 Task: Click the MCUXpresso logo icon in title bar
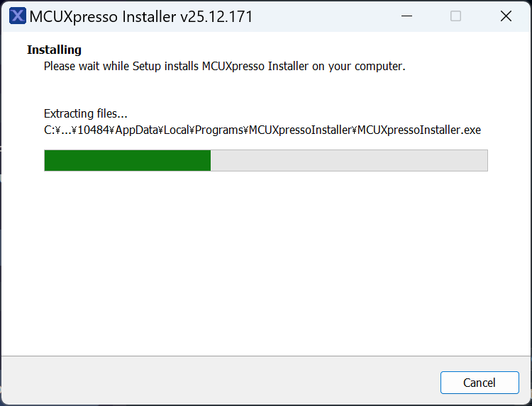click(18, 16)
